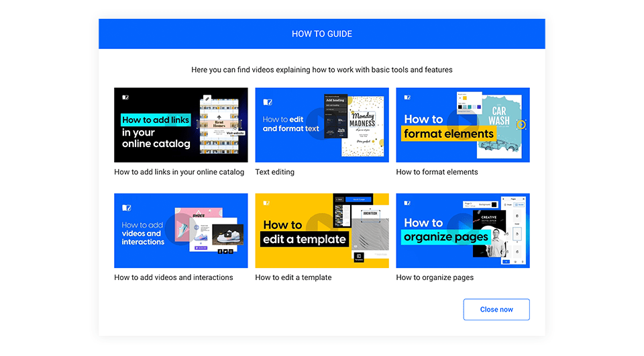Image resolution: width=644 pixels, height=356 pixels.
Task: Click the 'How to organize pages' caption
Action: (435, 277)
